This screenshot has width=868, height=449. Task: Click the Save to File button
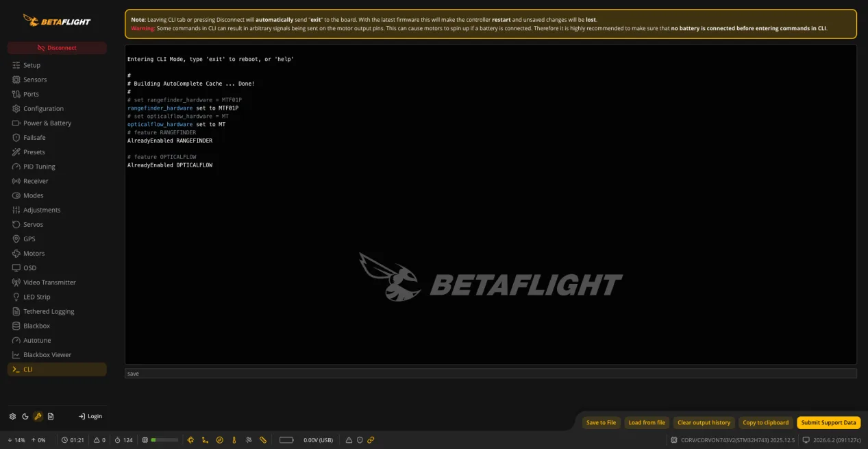[x=601, y=422]
